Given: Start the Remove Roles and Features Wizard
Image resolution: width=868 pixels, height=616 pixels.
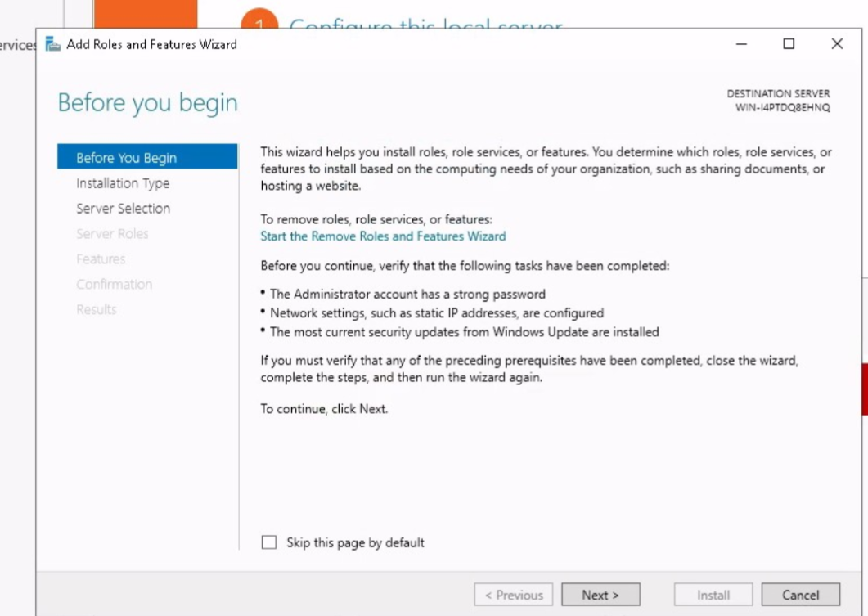Looking at the screenshot, I should 383,236.
